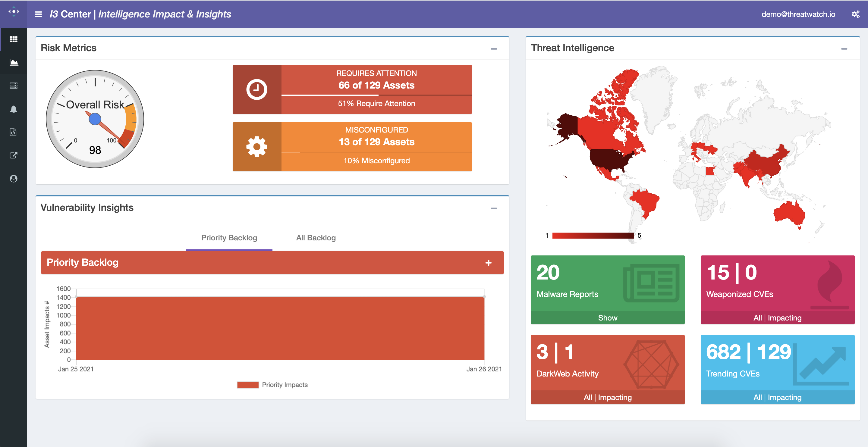The width and height of the screenshot is (868, 447).
Task: Click the dashboard grid icon in sidebar
Action: (14, 39)
